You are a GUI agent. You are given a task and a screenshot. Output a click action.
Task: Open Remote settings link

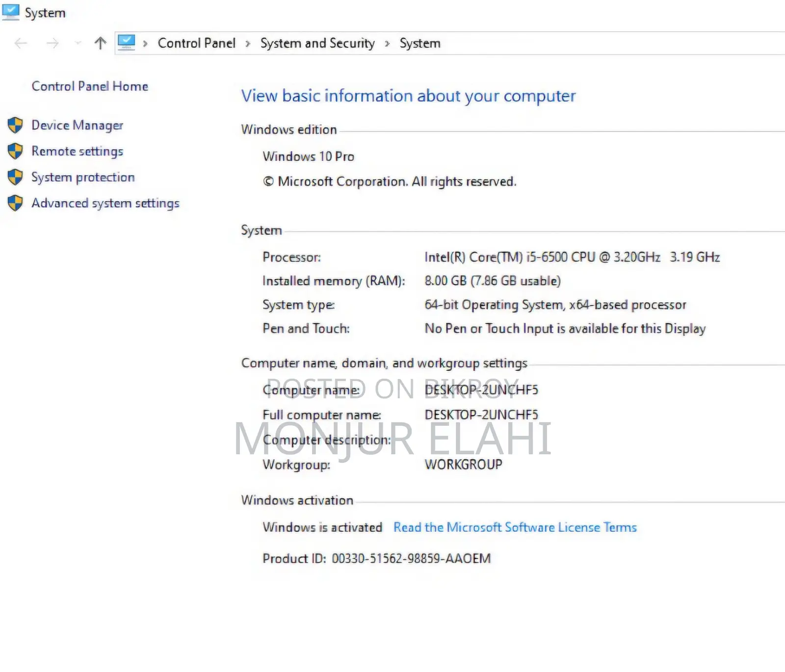click(x=78, y=152)
